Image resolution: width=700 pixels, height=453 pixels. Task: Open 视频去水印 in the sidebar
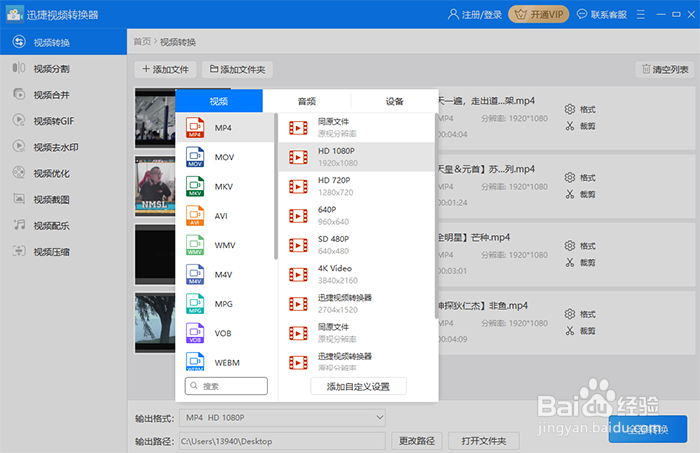(x=63, y=147)
